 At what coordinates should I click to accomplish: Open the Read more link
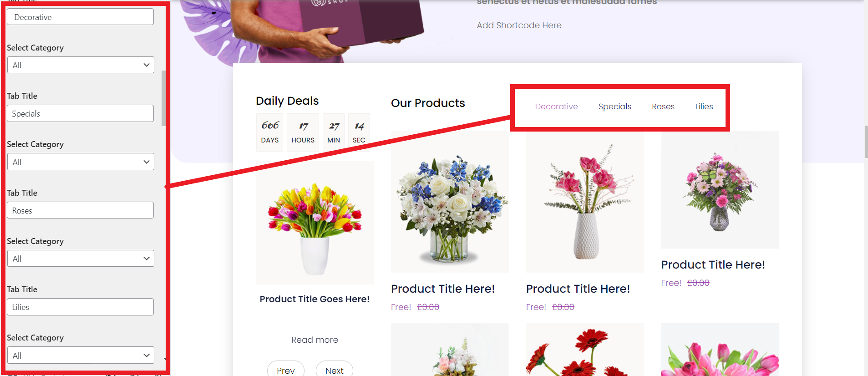pos(315,340)
